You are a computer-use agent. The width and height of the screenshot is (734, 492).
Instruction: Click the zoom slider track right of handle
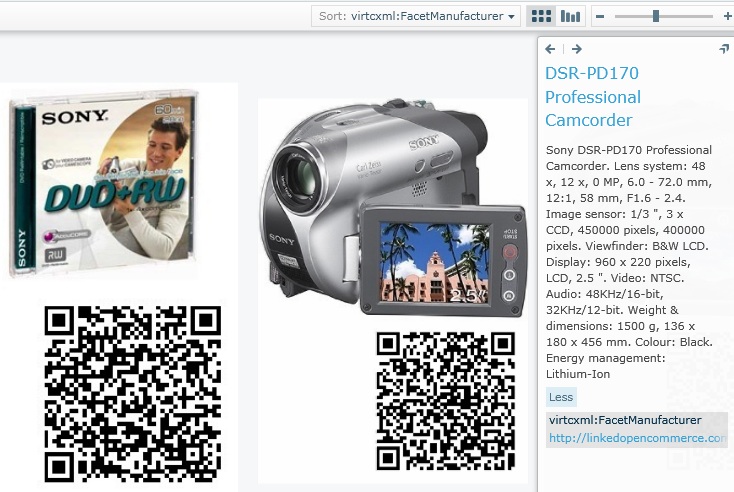690,16
